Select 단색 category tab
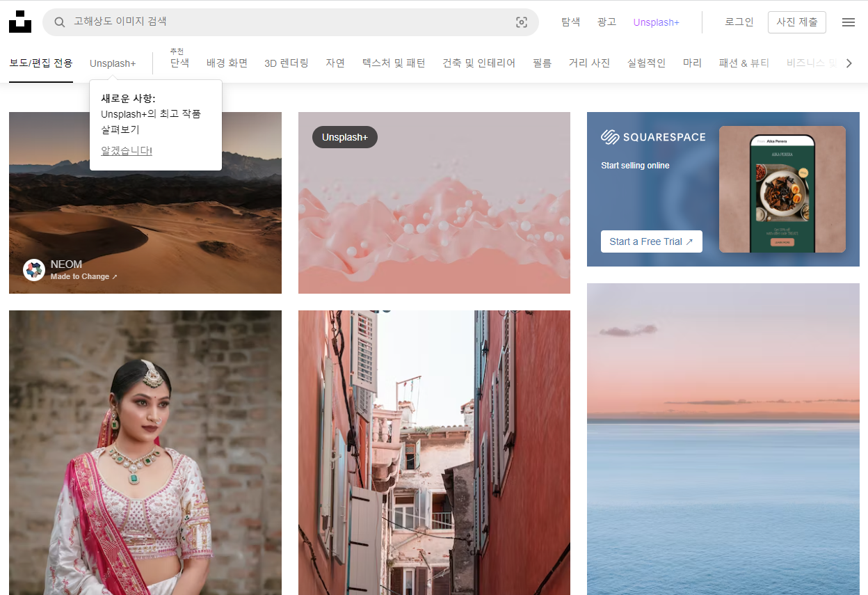The width and height of the screenshot is (868, 595). (x=179, y=63)
